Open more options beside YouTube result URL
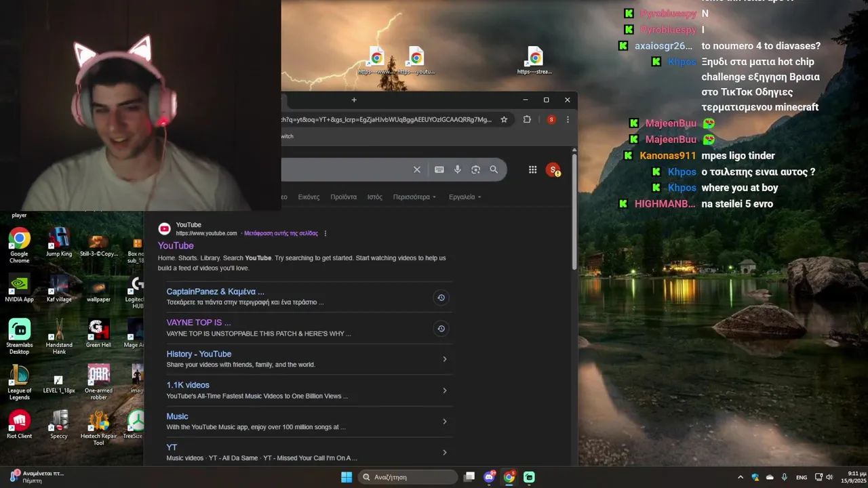 (325, 233)
